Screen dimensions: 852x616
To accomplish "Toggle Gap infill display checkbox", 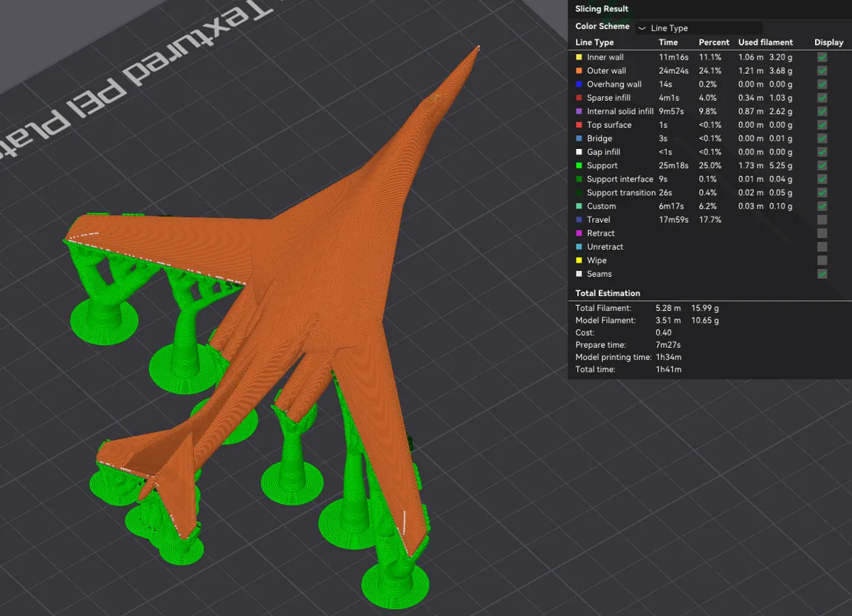I will pyautogui.click(x=821, y=152).
